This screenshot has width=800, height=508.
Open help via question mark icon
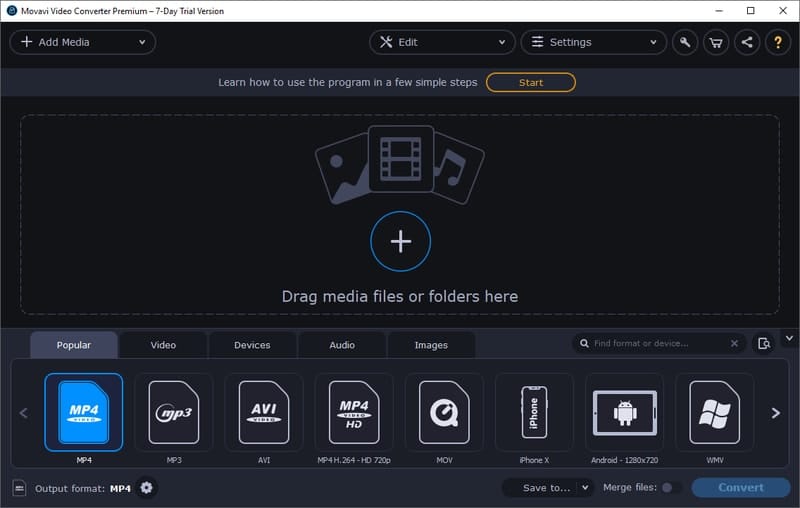pos(778,42)
